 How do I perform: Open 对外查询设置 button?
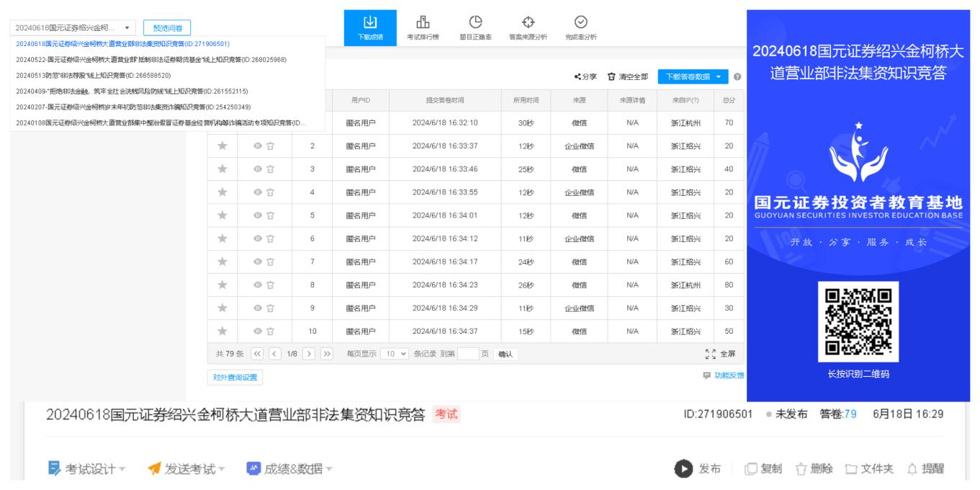(x=235, y=377)
